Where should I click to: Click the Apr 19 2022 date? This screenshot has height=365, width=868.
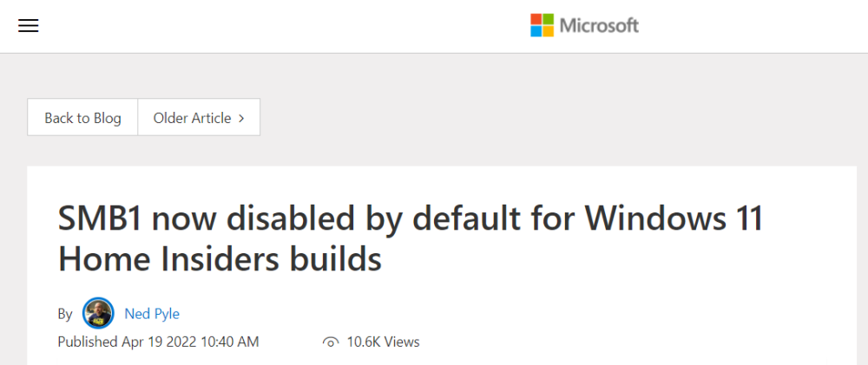[159, 342]
